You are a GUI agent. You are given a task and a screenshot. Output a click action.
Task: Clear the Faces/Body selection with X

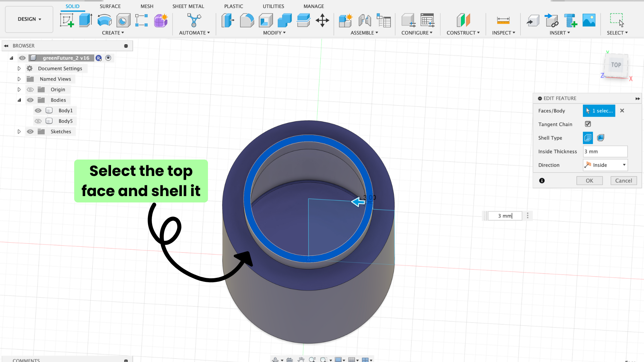[622, 111]
